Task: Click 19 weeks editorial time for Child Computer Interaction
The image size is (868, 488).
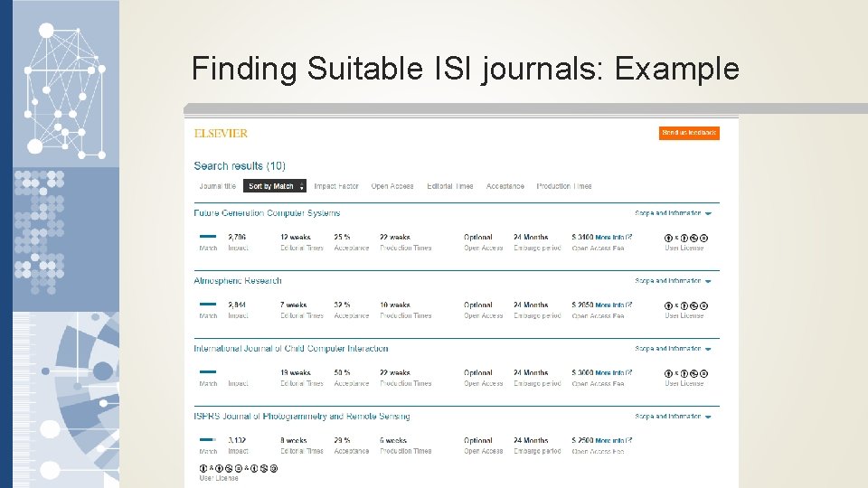Action: tap(295, 372)
